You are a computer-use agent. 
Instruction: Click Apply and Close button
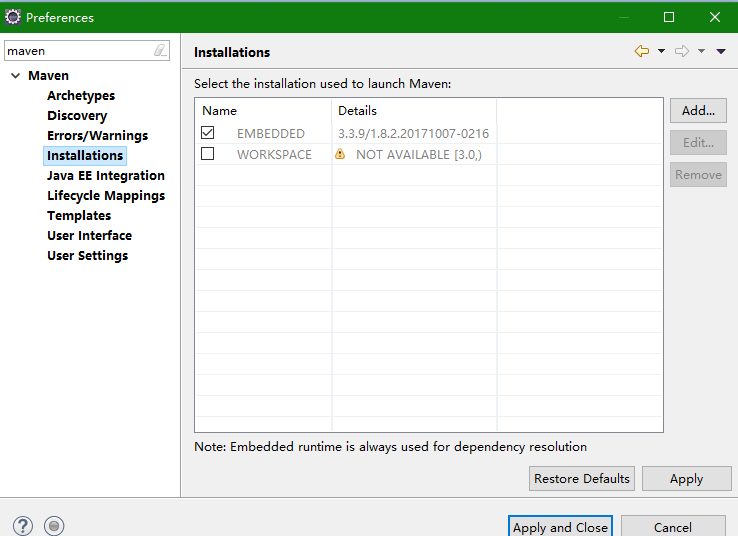point(560,527)
